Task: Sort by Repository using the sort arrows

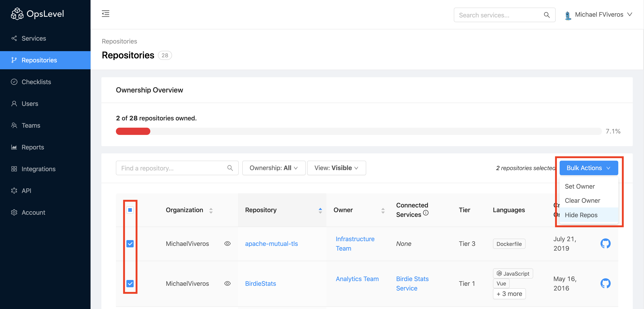Action: [x=320, y=210]
